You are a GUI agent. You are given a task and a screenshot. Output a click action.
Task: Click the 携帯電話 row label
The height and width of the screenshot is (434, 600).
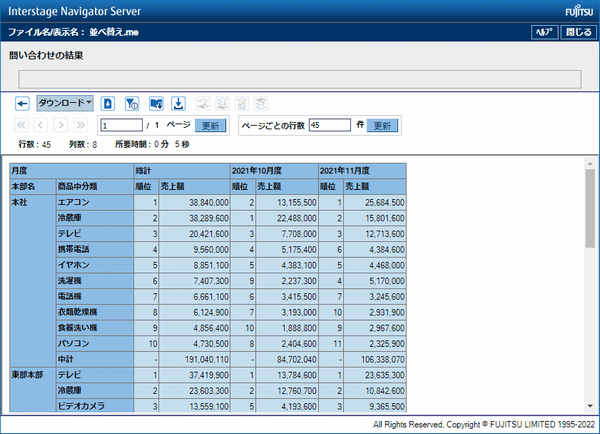tap(95, 250)
